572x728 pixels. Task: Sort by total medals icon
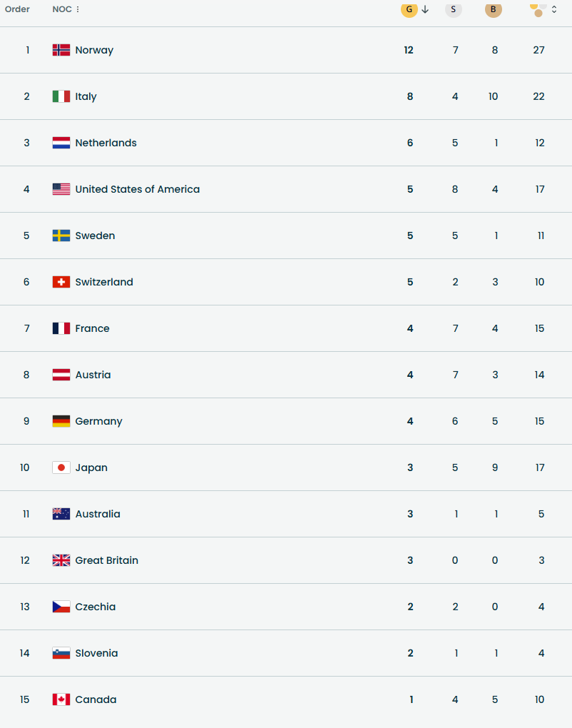click(x=538, y=9)
